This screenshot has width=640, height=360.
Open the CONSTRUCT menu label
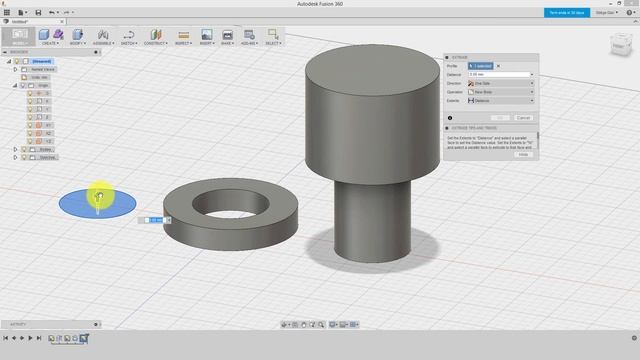click(156, 43)
